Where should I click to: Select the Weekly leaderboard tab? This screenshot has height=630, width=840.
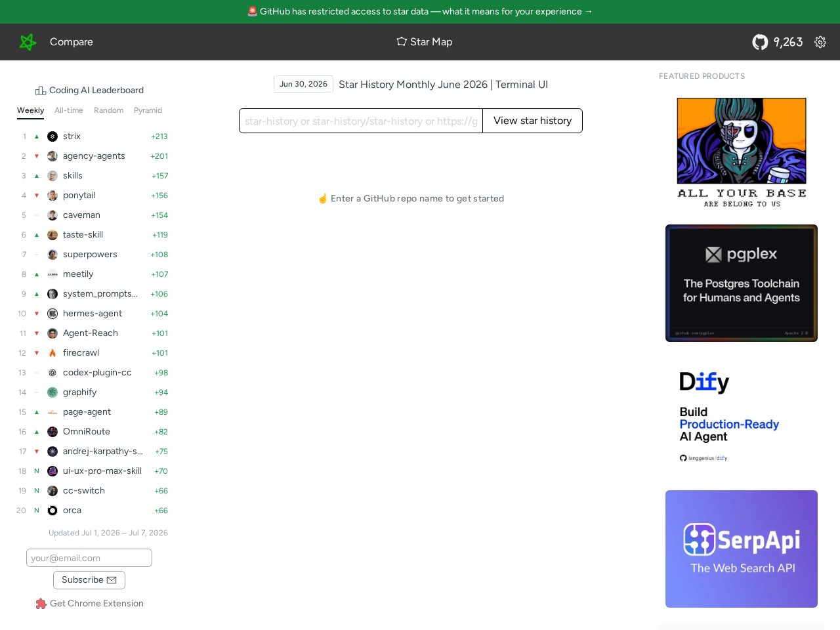pos(31,110)
